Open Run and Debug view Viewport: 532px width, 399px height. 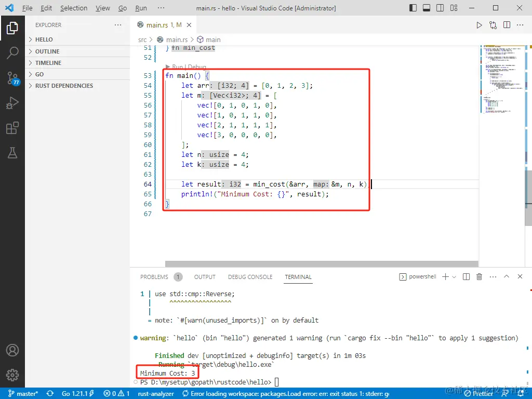[12, 103]
